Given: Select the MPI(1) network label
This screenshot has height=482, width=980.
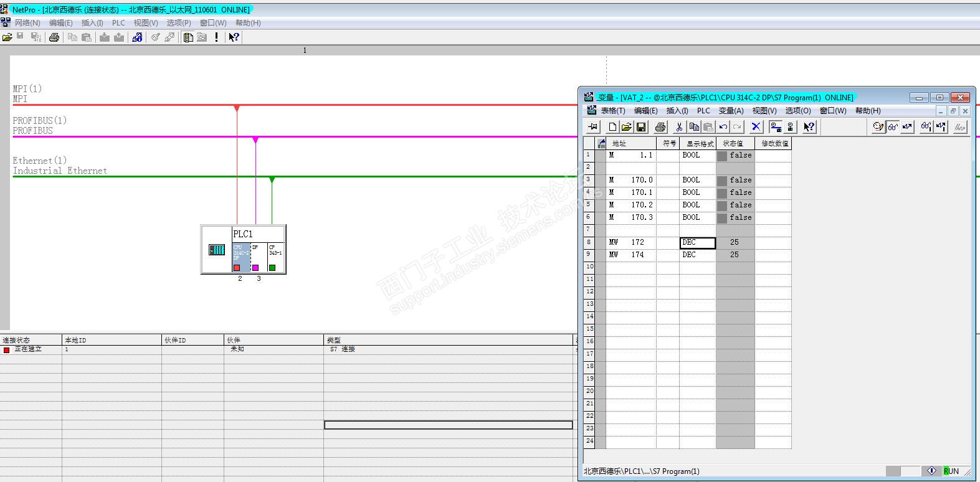Looking at the screenshot, I should pos(27,89).
